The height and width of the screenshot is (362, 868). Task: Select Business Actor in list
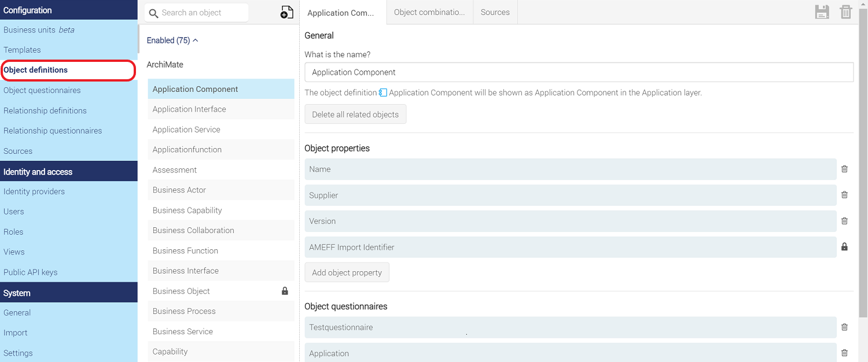(x=221, y=190)
